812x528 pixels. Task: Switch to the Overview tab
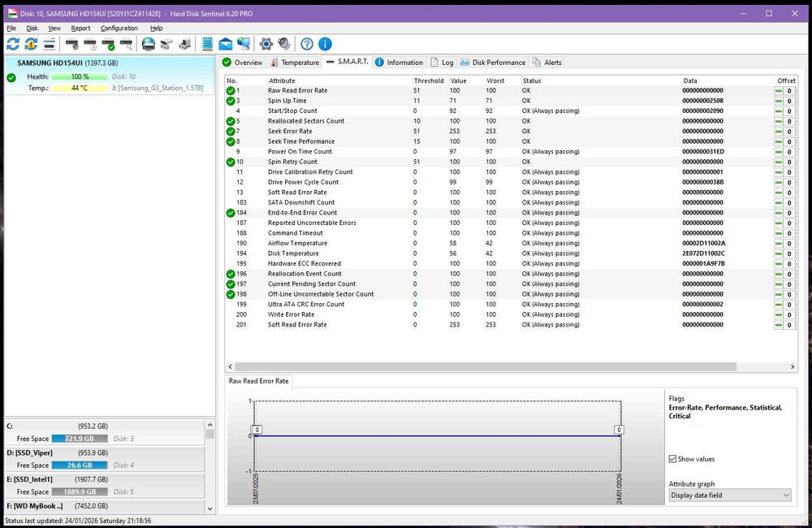[x=242, y=63]
